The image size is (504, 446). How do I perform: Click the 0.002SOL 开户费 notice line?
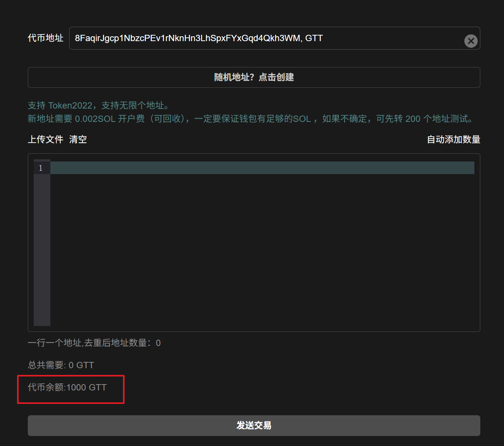pos(250,119)
